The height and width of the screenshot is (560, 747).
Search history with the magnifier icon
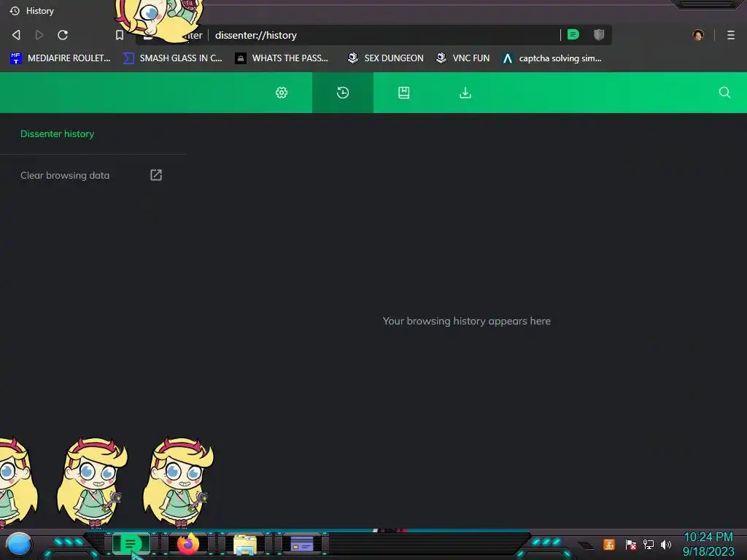pyautogui.click(x=724, y=93)
